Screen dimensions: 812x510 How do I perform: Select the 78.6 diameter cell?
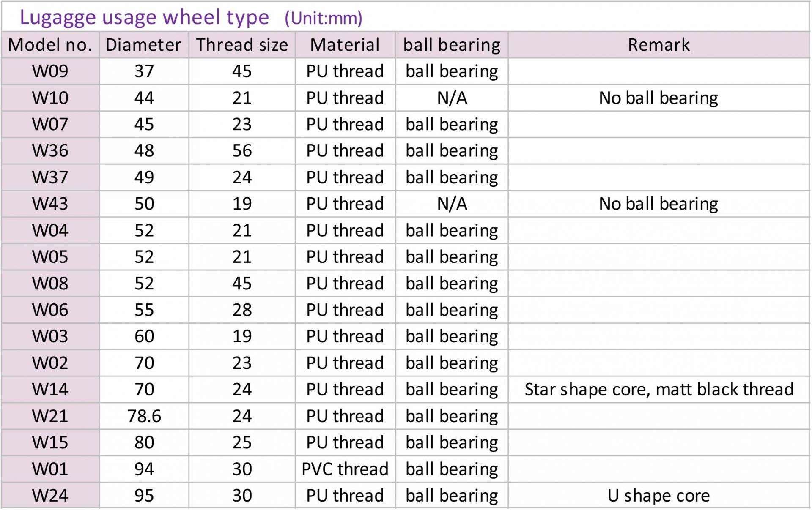(144, 416)
